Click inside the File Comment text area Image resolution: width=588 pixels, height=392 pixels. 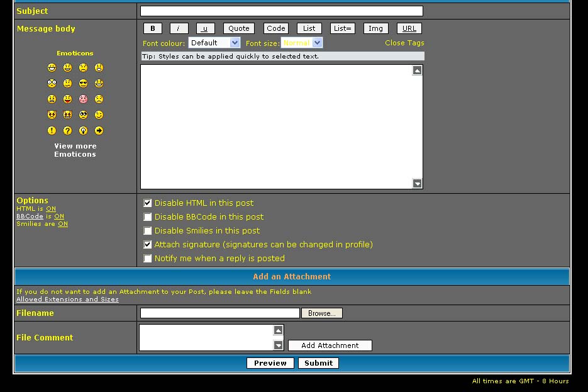206,338
